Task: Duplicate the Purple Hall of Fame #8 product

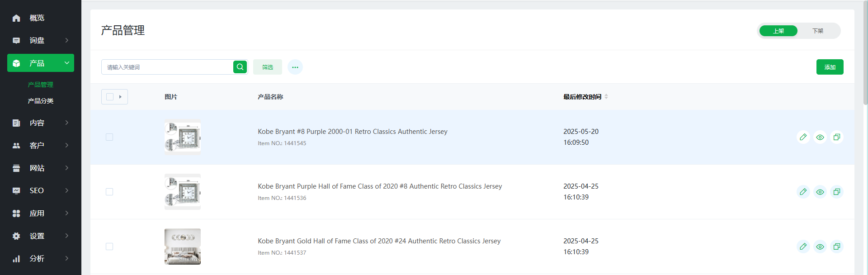Action: click(x=837, y=192)
